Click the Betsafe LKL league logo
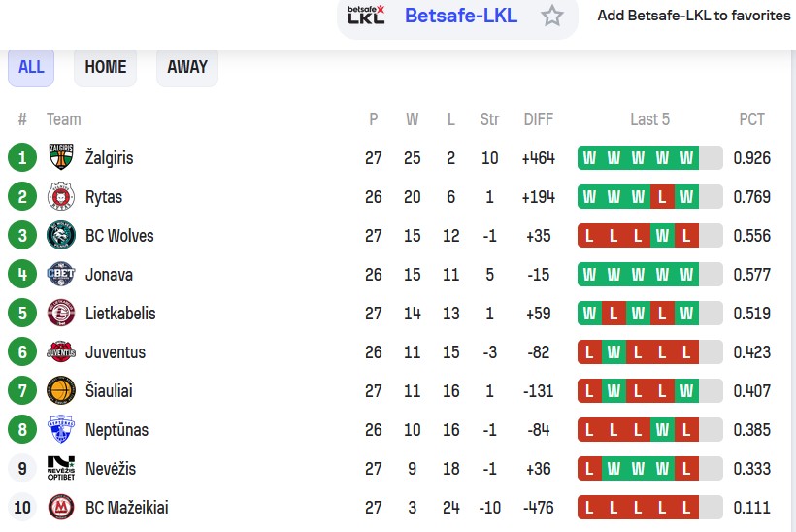The image size is (796, 532). coord(366,15)
